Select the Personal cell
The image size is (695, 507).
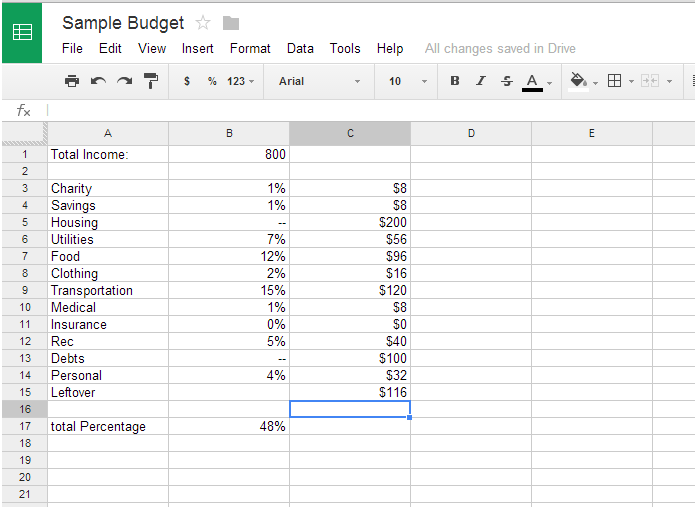click(108, 375)
